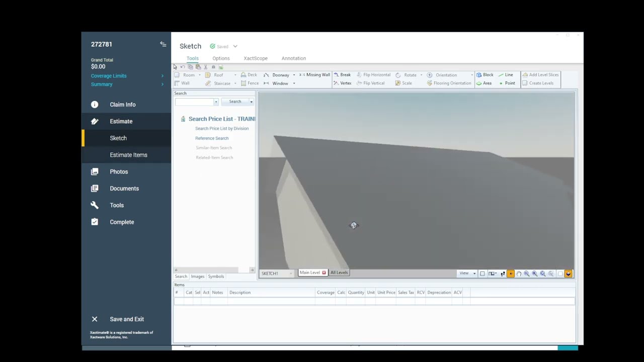Open the Roof tool dropdown arrow
The width and height of the screenshot is (644, 362).
point(235,75)
